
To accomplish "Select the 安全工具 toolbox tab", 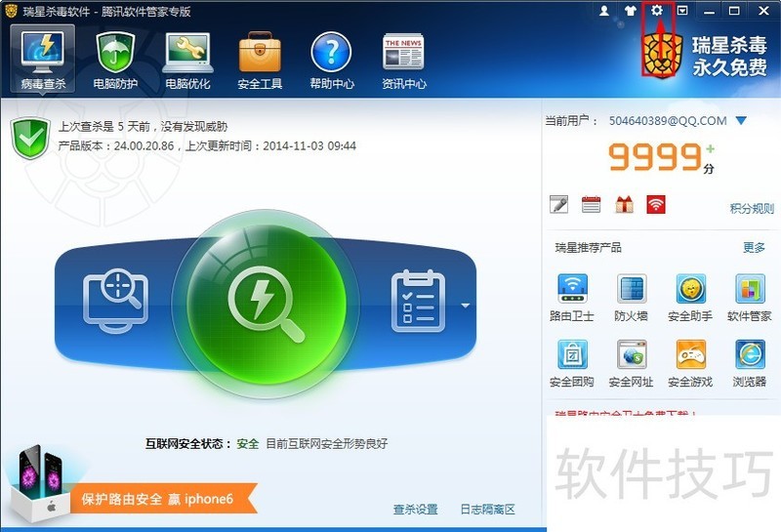I will [x=260, y=60].
